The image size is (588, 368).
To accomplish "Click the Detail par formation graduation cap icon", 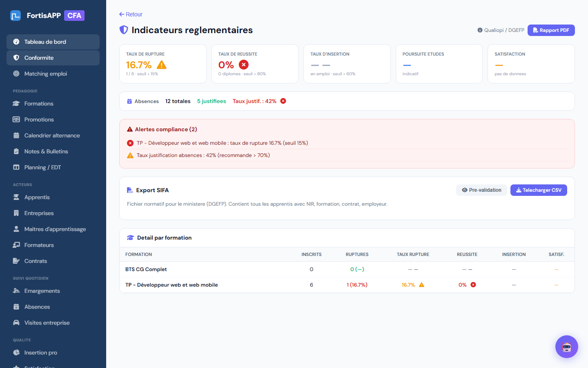I will point(131,238).
